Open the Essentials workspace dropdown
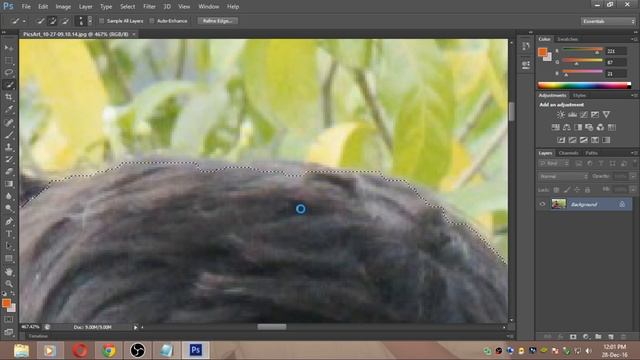640x360 pixels. (608, 21)
